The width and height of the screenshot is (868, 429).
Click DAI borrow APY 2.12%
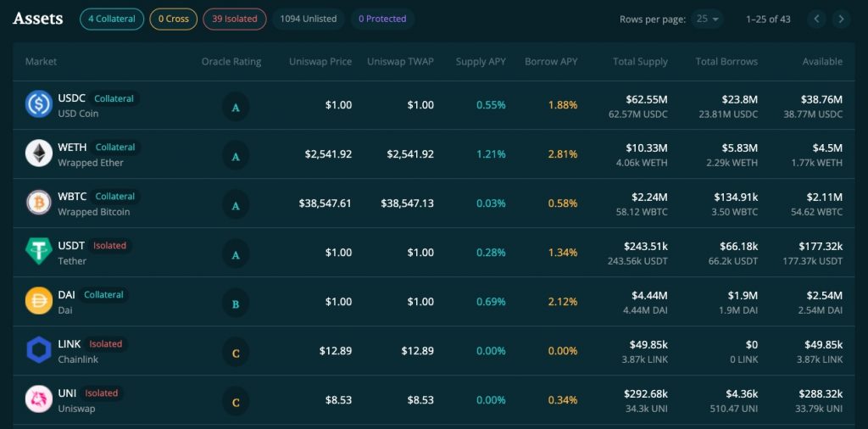tap(563, 302)
